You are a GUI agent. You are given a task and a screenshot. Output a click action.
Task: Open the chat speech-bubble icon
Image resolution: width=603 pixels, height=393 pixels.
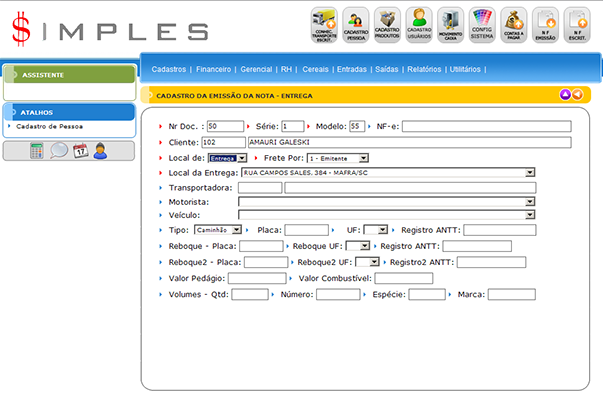tap(59, 151)
